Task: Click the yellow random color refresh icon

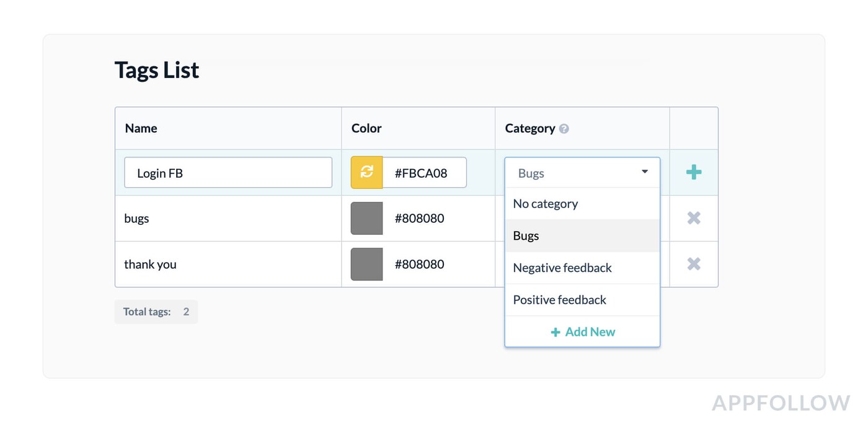Action: [x=366, y=172]
